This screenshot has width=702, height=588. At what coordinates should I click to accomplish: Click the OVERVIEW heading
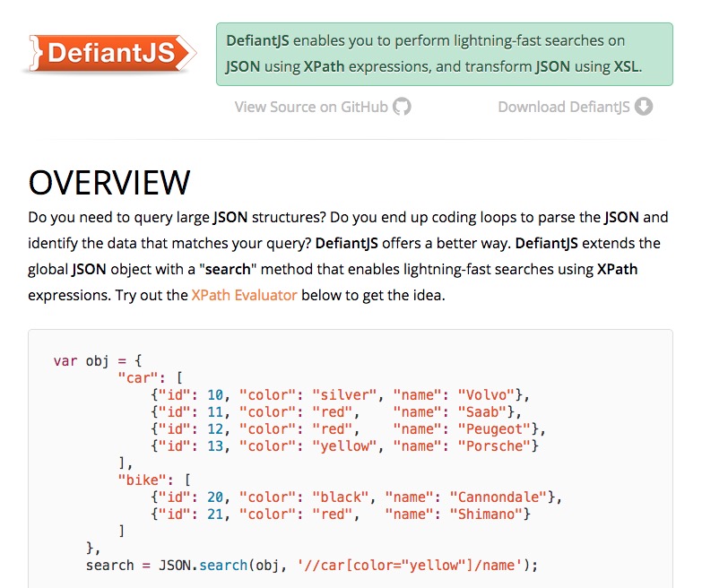(109, 183)
